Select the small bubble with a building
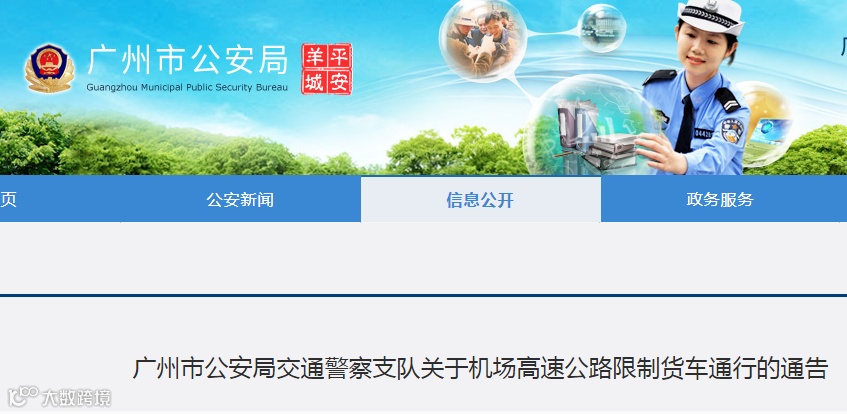This screenshot has width=847, height=414. 602,28
